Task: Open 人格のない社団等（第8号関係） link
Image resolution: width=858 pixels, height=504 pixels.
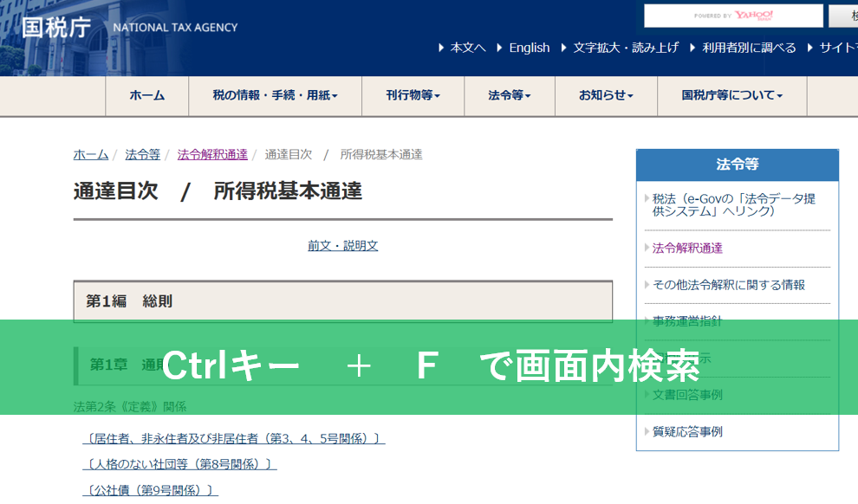Action: (179, 464)
